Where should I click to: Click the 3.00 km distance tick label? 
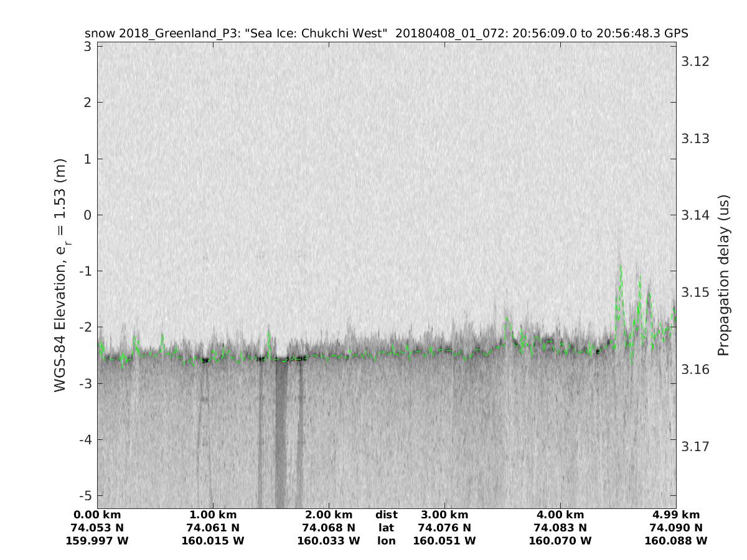pyautogui.click(x=444, y=515)
